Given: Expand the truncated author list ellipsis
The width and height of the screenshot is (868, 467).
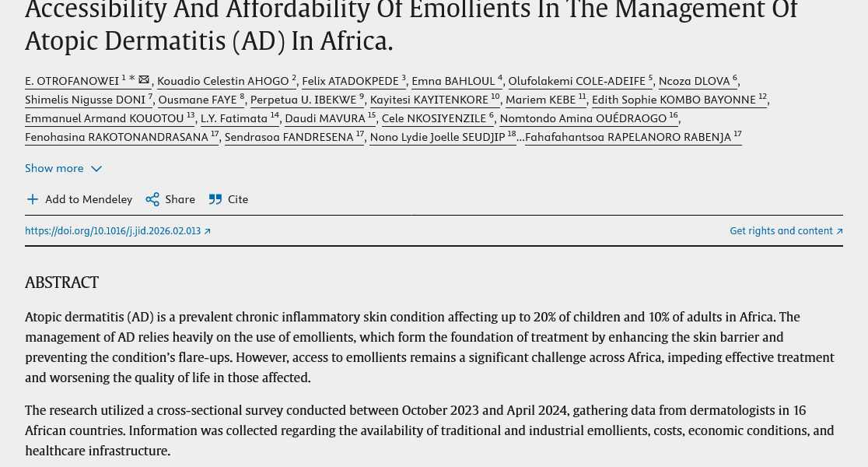Looking at the screenshot, I should 520,138.
